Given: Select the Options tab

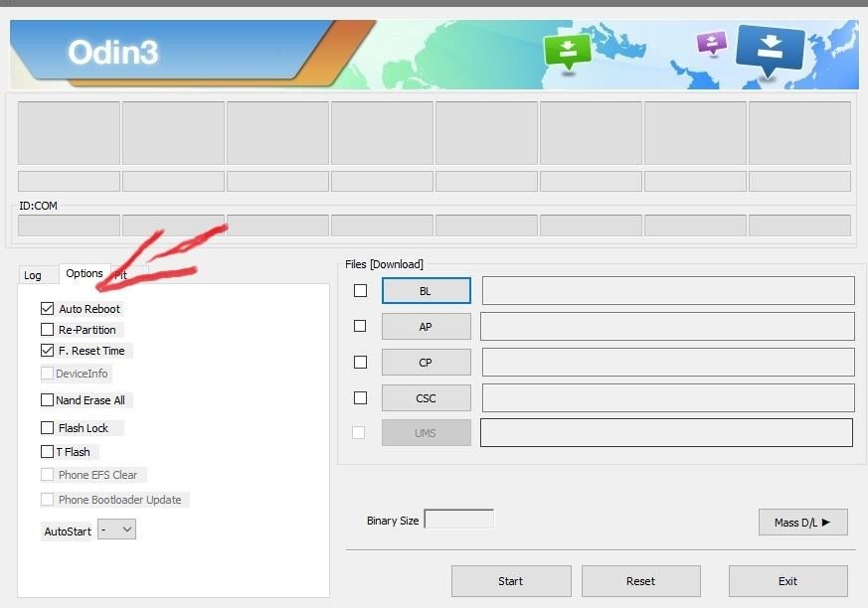Looking at the screenshot, I should click(x=85, y=273).
